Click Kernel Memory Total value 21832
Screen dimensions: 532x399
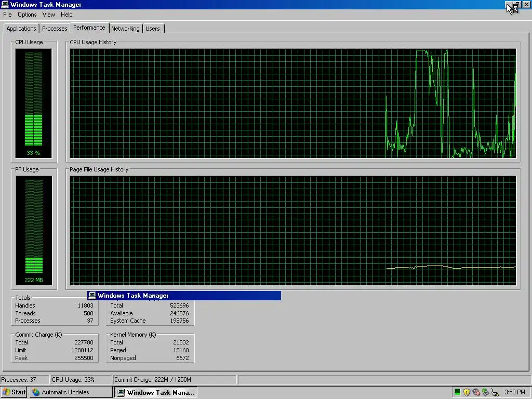pos(181,343)
